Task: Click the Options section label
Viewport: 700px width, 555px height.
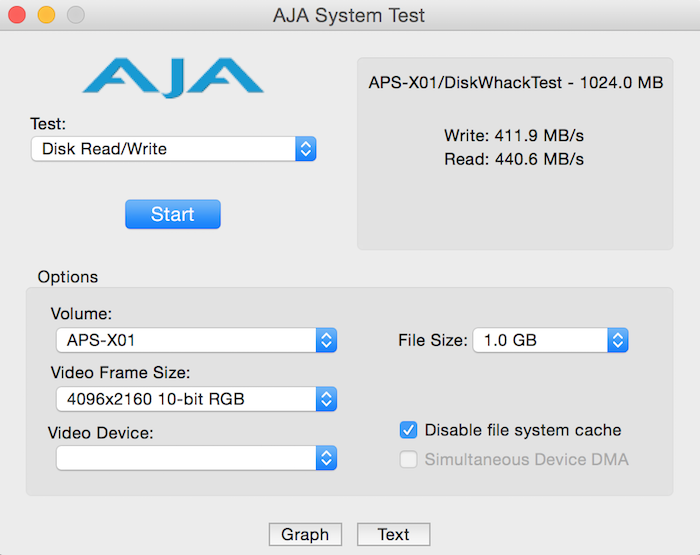Action: [68, 276]
